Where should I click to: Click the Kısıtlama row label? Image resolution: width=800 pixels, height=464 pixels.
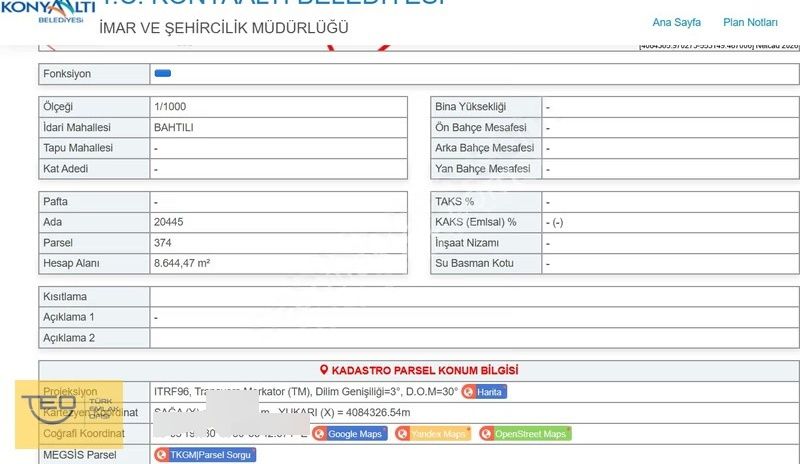coord(65,297)
